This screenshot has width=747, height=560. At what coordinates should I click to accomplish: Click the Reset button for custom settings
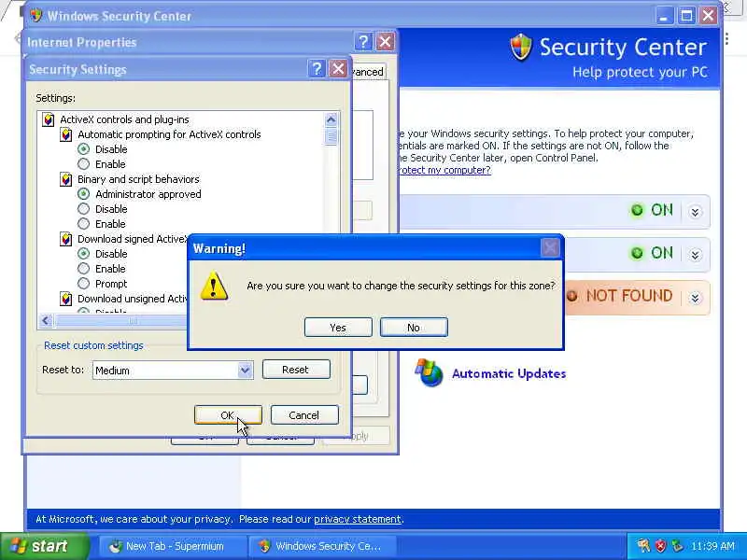click(296, 370)
